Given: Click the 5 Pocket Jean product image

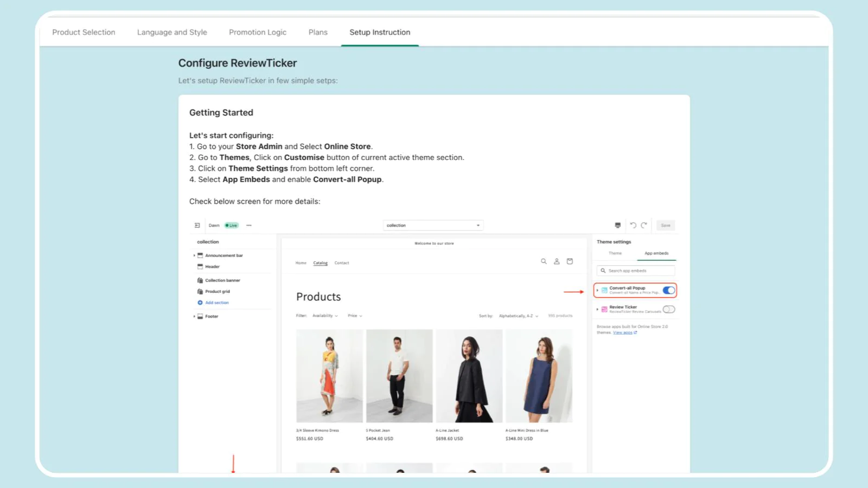Looking at the screenshot, I should pos(399,376).
